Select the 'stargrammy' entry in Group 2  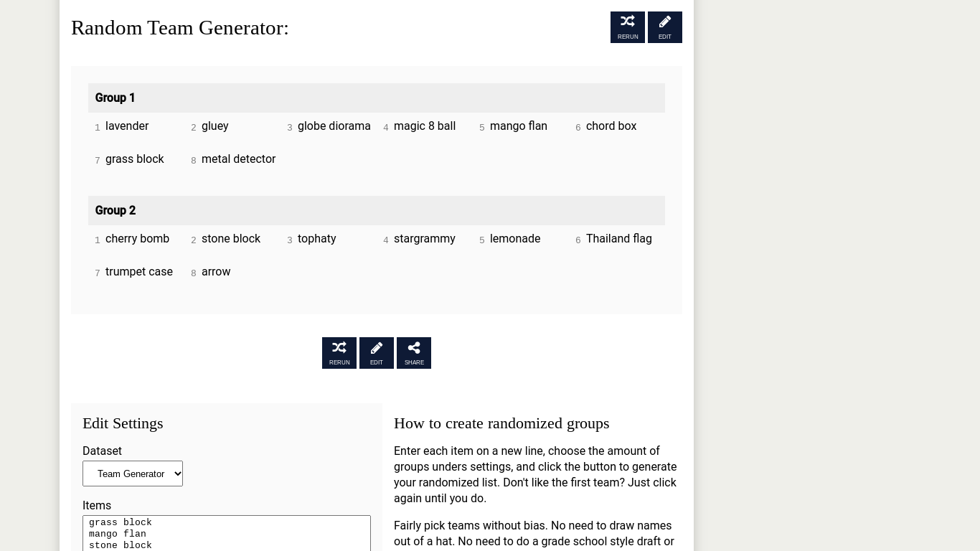(424, 239)
